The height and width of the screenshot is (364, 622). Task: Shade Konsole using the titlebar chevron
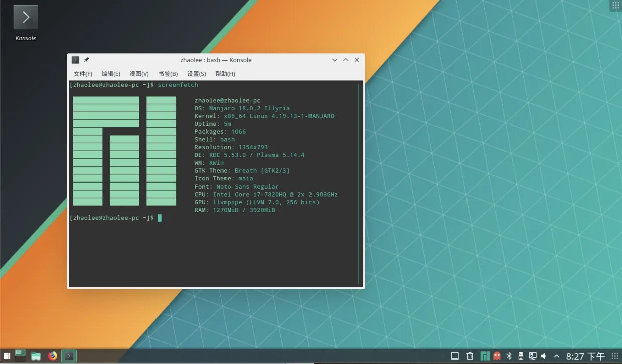(x=335, y=60)
